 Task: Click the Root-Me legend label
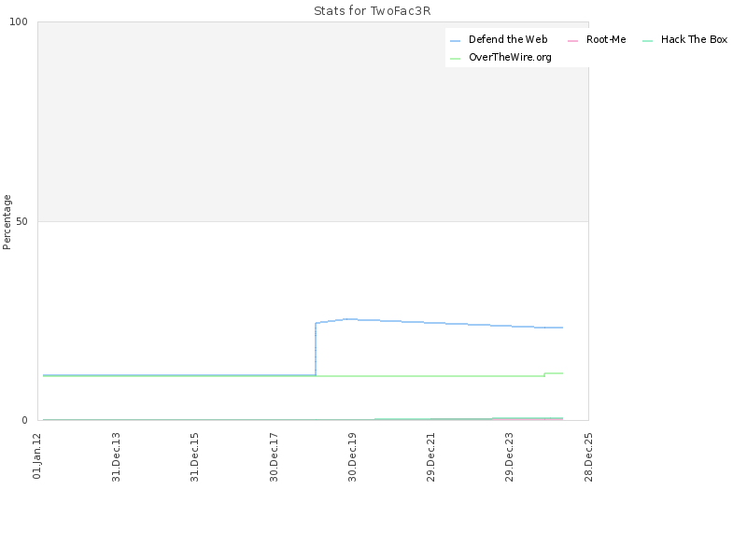point(606,39)
